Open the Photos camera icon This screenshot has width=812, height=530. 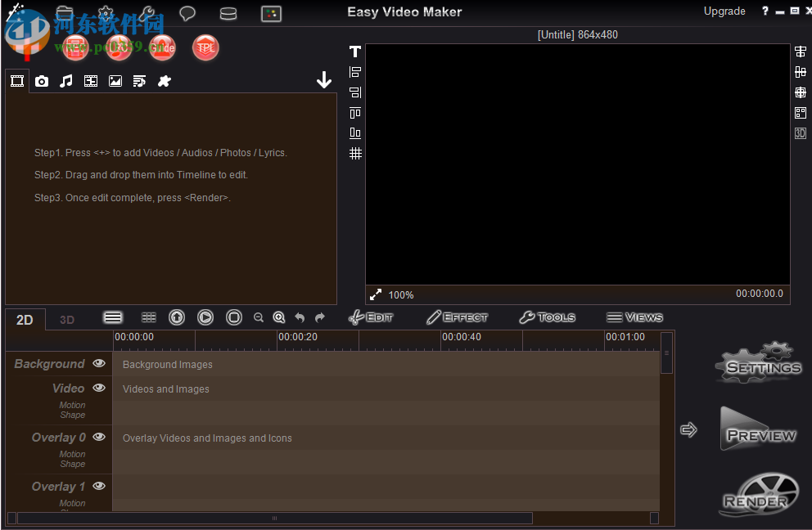click(41, 81)
